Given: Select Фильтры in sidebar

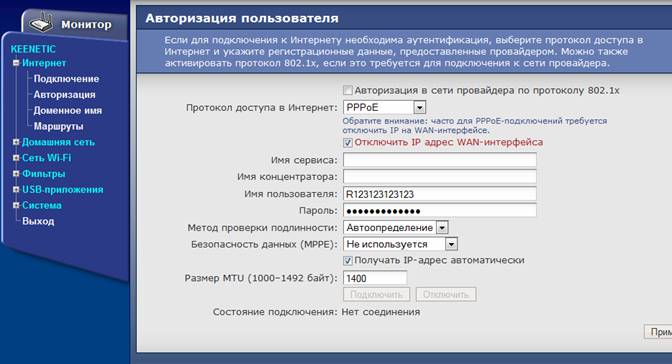Looking at the screenshot, I should 44,174.
